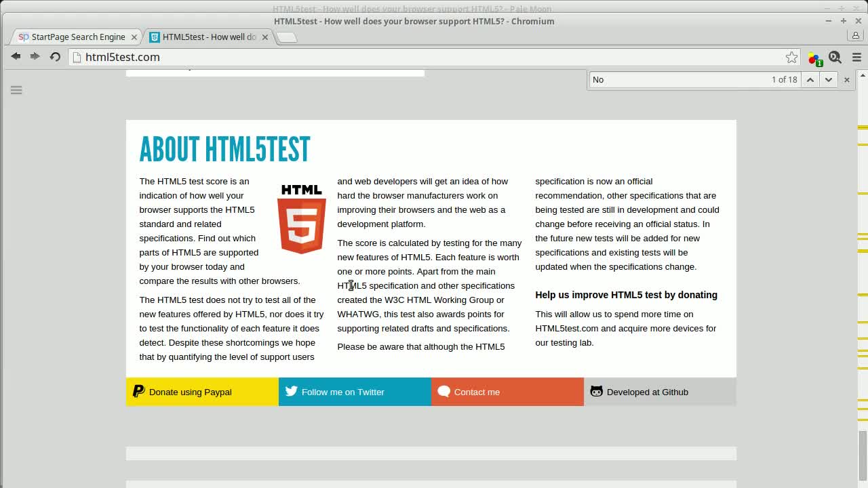Image resolution: width=868 pixels, height=488 pixels.
Task: Close the StartPage Search Engine tab
Action: pos(134,37)
